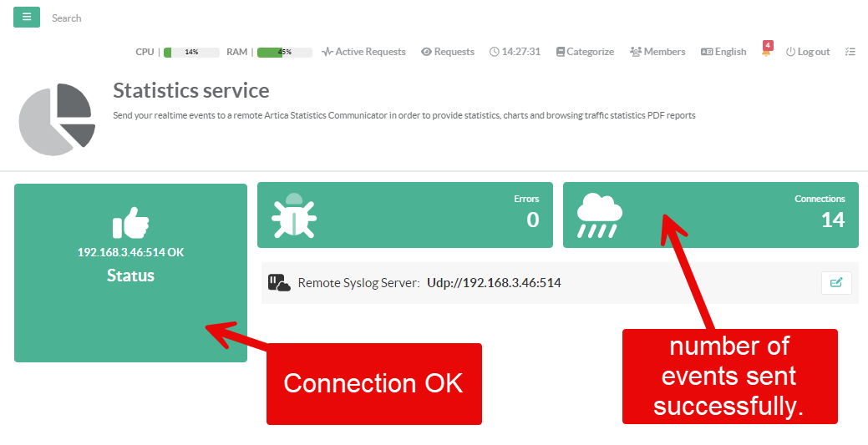Open the English language selector
The width and height of the screenshot is (868, 445).
point(723,52)
